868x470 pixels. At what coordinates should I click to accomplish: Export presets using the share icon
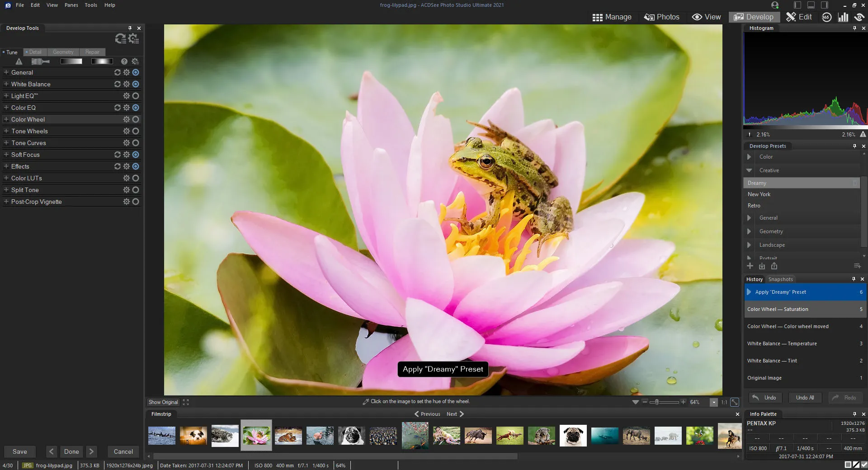click(x=774, y=266)
